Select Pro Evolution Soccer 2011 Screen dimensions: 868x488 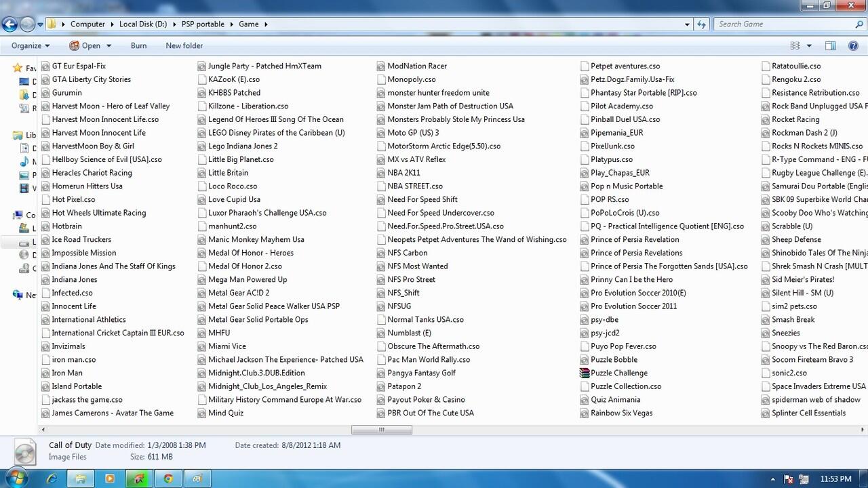pyautogui.click(x=633, y=306)
